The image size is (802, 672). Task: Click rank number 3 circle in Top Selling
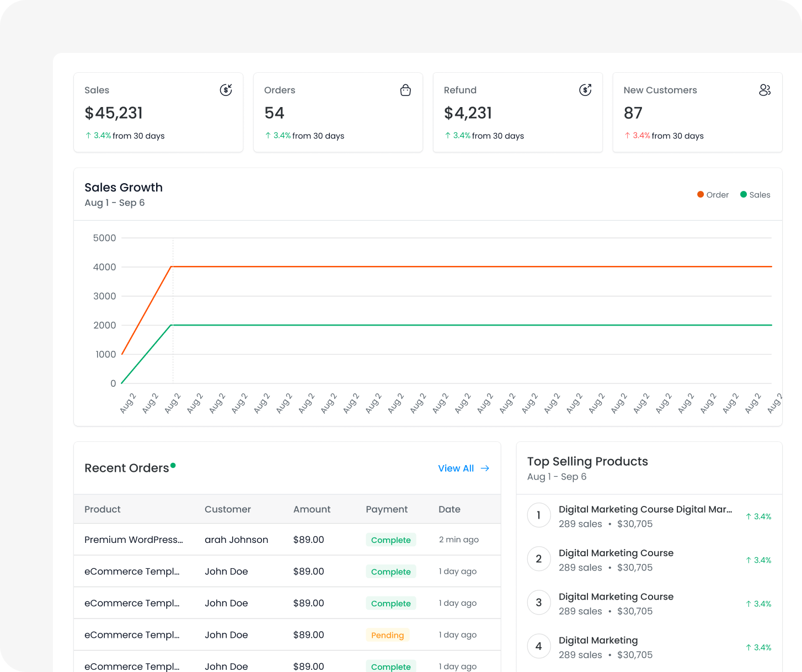tap(539, 602)
